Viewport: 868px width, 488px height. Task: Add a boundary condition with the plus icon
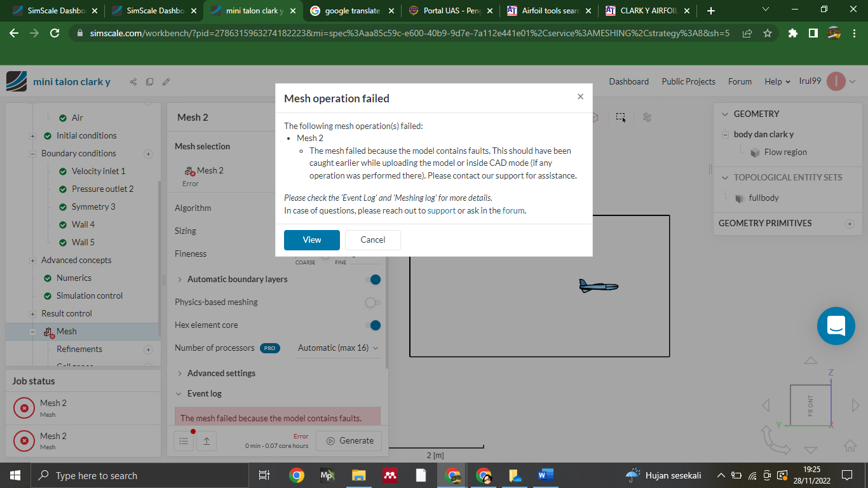(x=148, y=154)
